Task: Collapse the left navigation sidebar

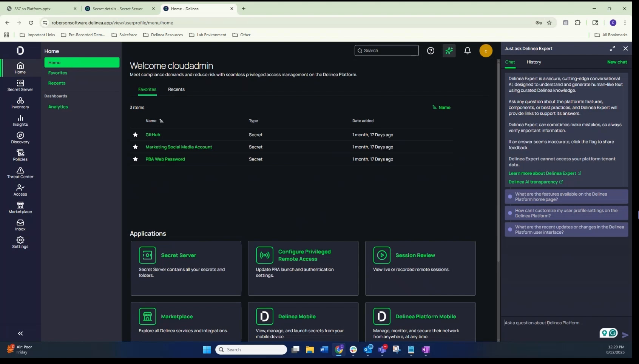Action: point(20,333)
